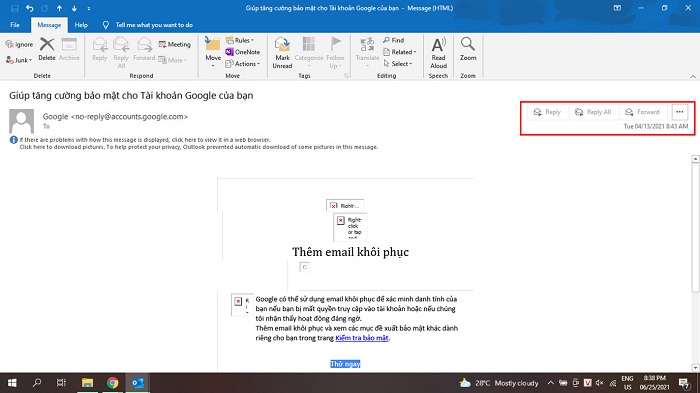The width and height of the screenshot is (700, 393).
Task: Reply with a Meeting request
Action: (x=175, y=44)
